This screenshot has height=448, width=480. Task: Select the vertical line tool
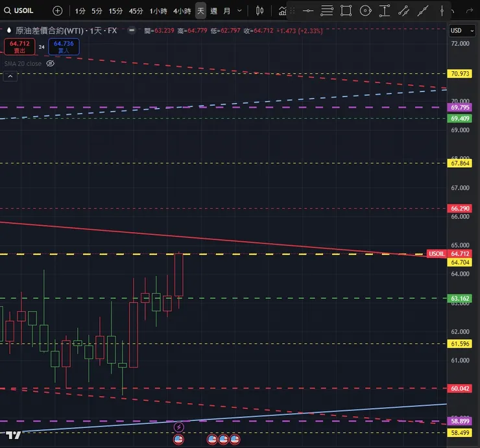(x=442, y=11)
